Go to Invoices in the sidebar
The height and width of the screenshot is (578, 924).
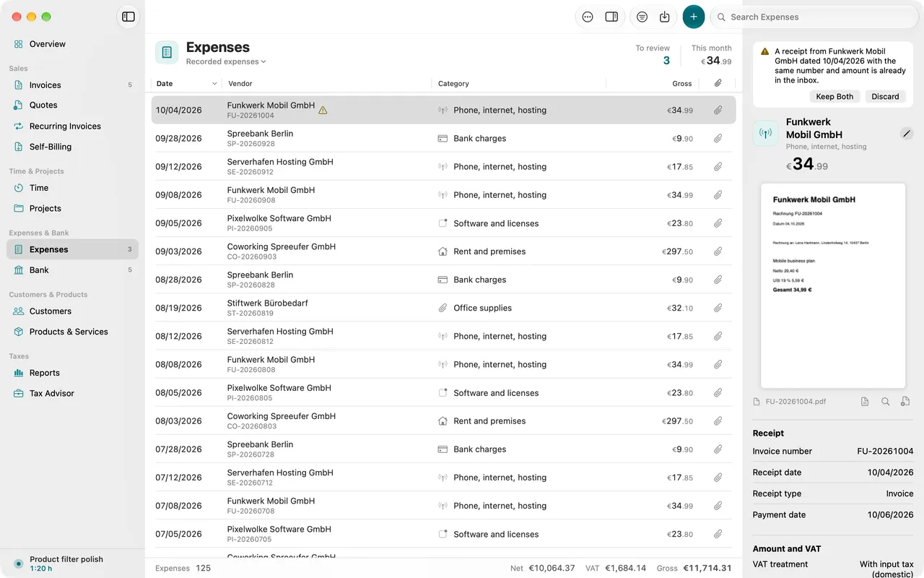(72, 85)
